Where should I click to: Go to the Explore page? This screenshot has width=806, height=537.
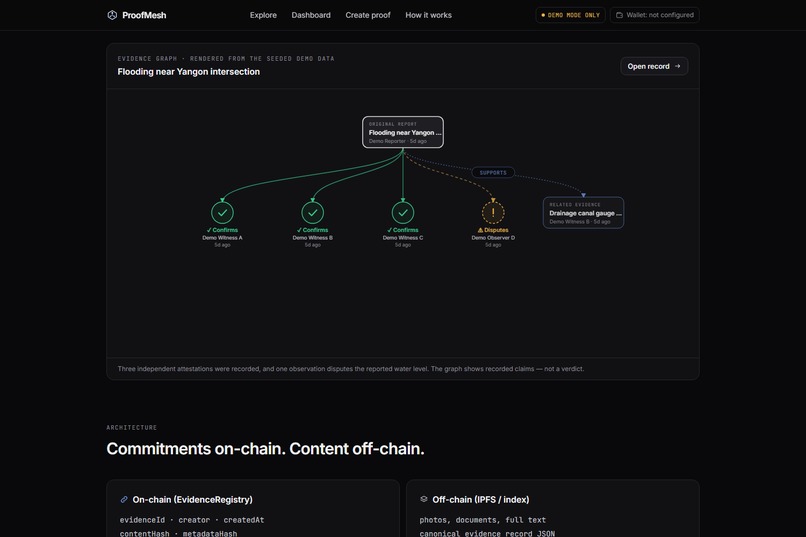point(263,15)
